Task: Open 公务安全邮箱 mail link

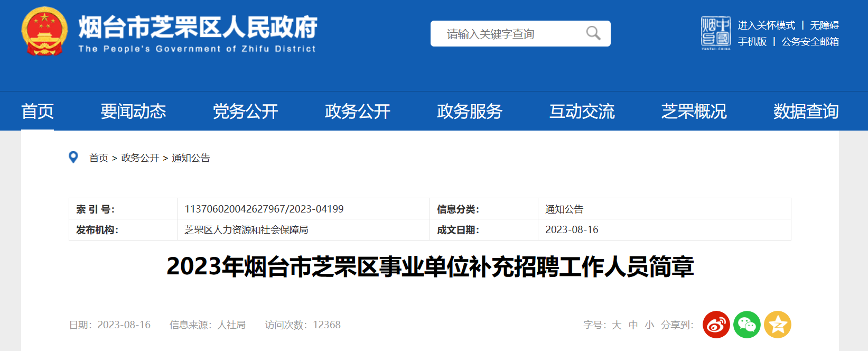Action: tap(810, 42)
